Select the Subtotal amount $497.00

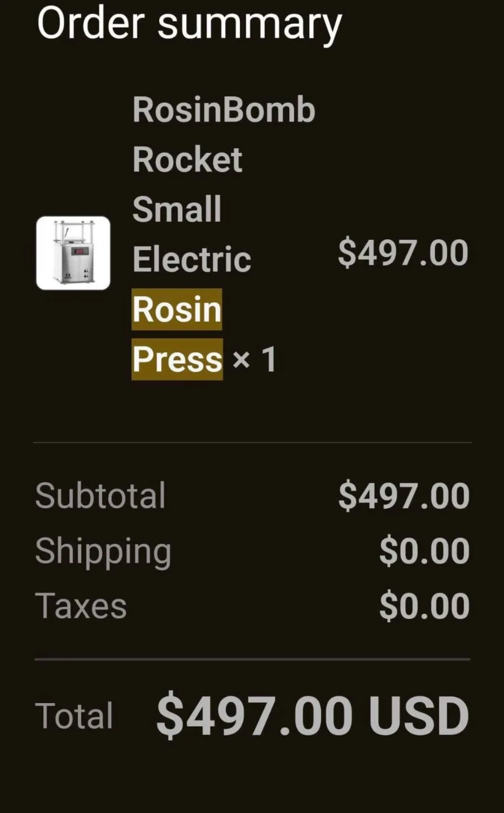pos(404,496)
